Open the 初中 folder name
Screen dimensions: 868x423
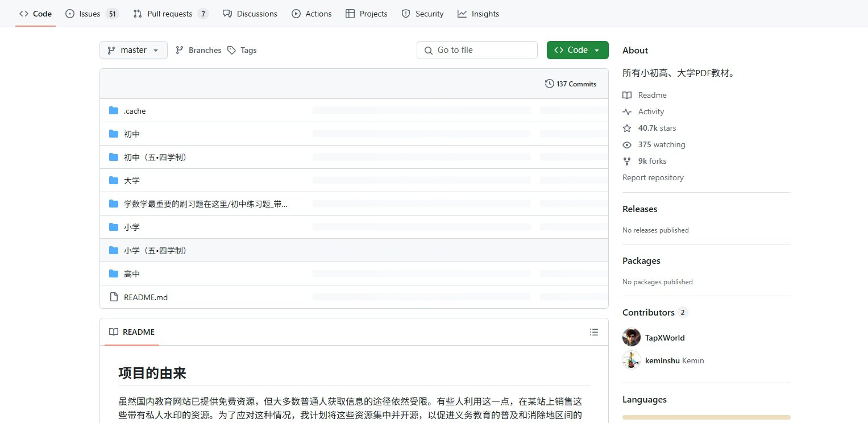[x=132, y=134]
